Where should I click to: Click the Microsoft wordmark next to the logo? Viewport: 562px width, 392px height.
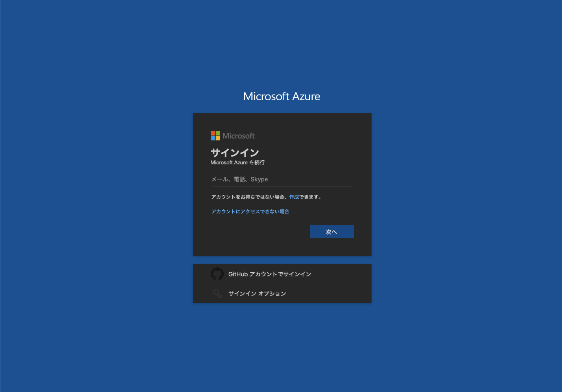tap(239, 136)
